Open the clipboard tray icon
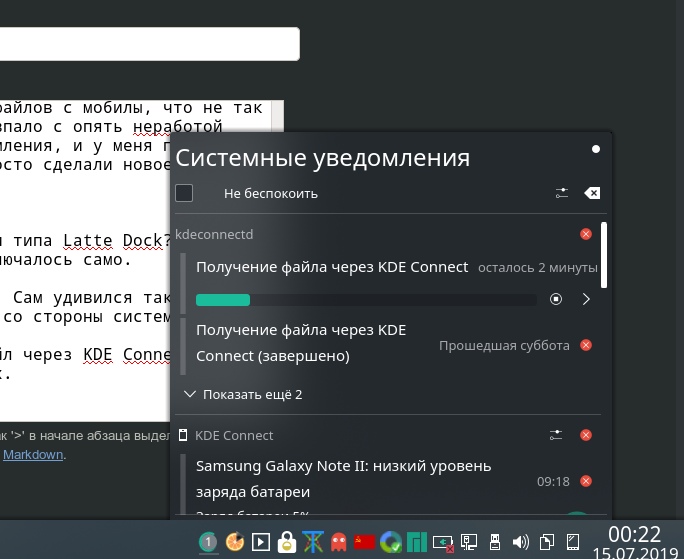 (547, 543)
